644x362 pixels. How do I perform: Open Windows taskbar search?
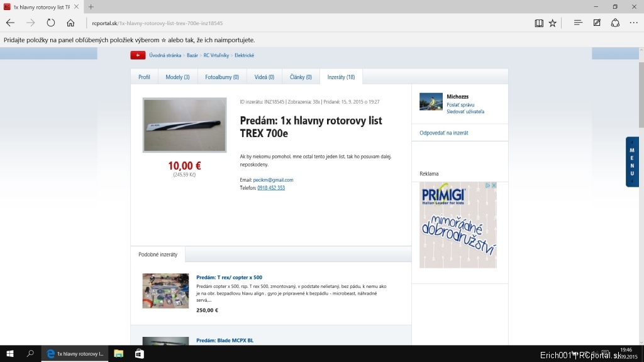point(30,354)
